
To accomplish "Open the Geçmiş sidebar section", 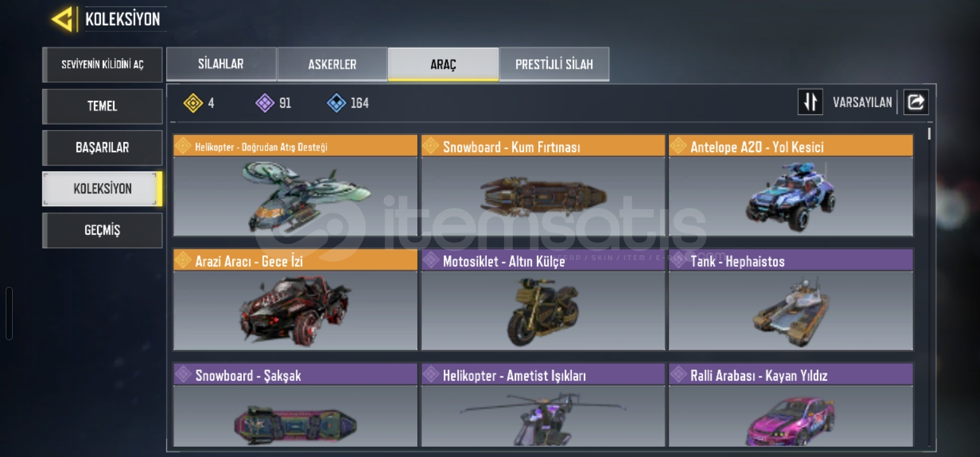I will coord(102,230).
